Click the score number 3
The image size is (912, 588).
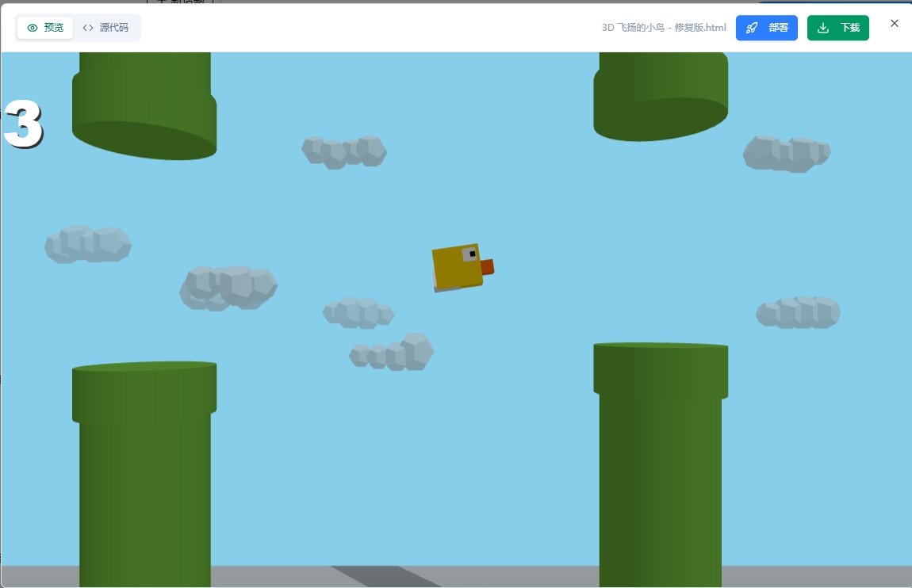coord(23,124)
